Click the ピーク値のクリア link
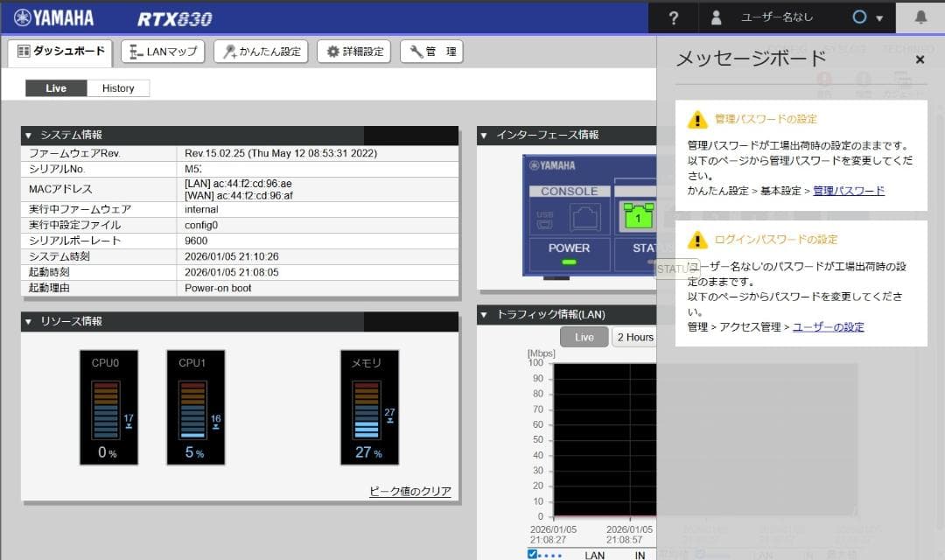Image resolution: width=945 pixels, height=560 pixels. point(409,490)
